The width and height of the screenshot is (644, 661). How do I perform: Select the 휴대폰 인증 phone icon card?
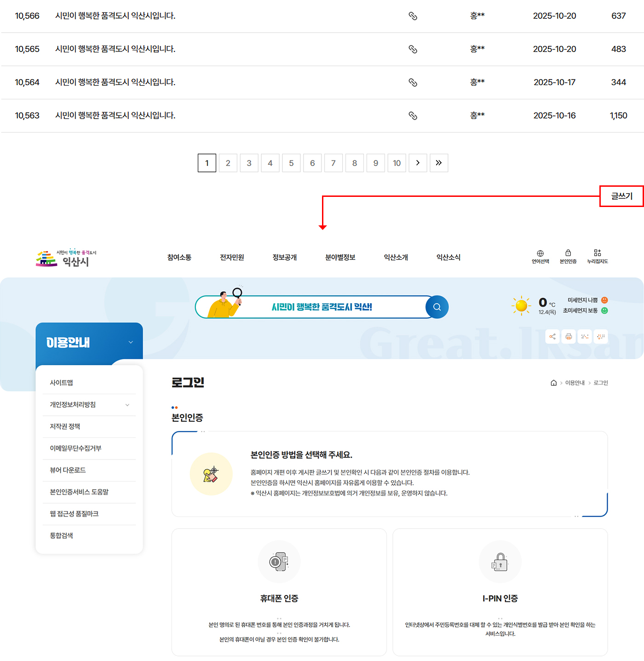tap(279, 561)
